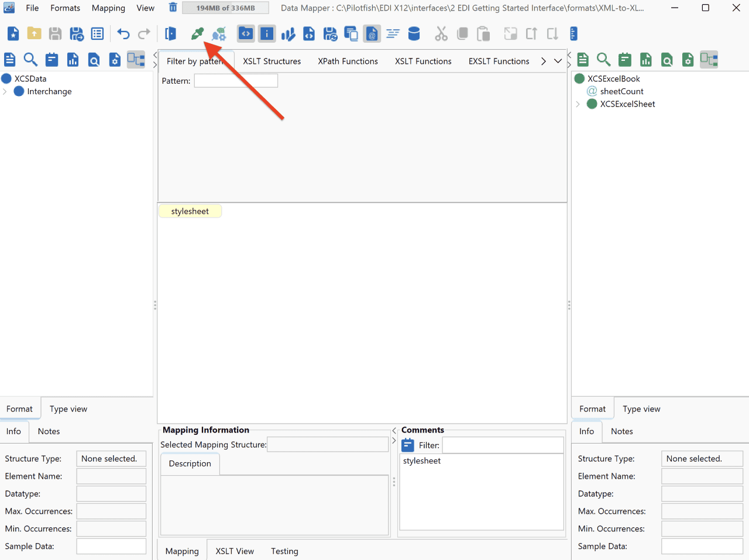Click the Pattern input field
This screenshot has width=749, height=560.
[236, 81]
